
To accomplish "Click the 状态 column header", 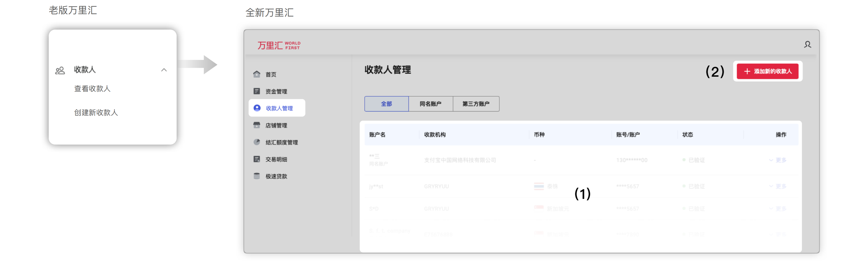I will (687, 135).
